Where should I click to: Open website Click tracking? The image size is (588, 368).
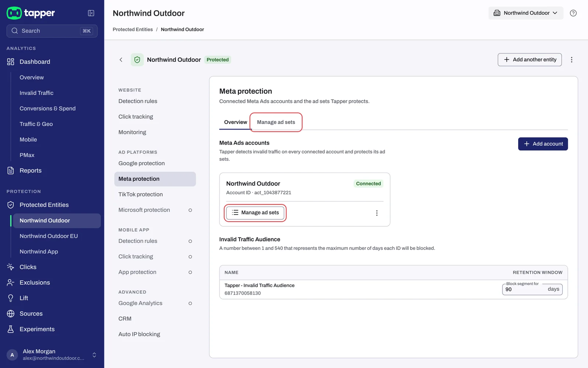[x=136, y=117]
